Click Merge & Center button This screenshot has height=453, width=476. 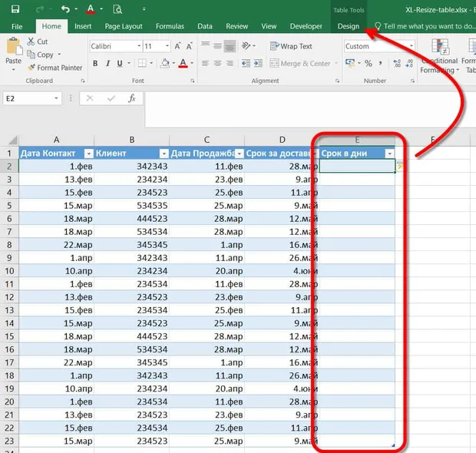[x=300, y=64]
